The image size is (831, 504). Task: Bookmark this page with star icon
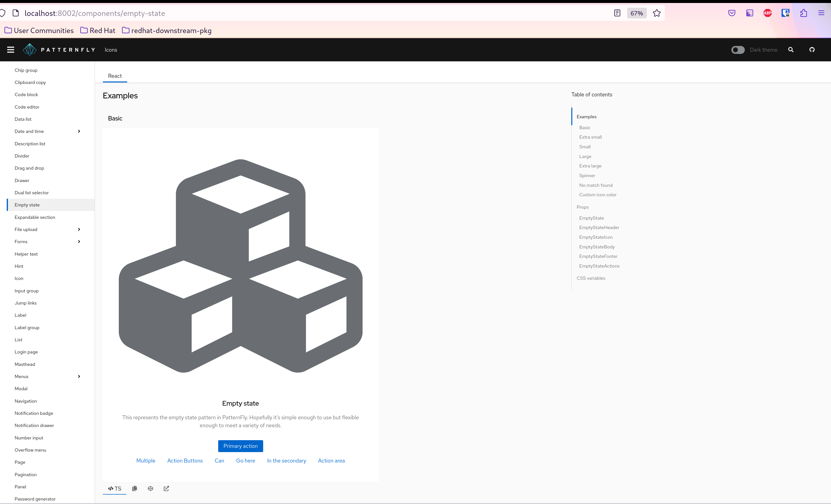pyautogui.click(x=656, y=13)
